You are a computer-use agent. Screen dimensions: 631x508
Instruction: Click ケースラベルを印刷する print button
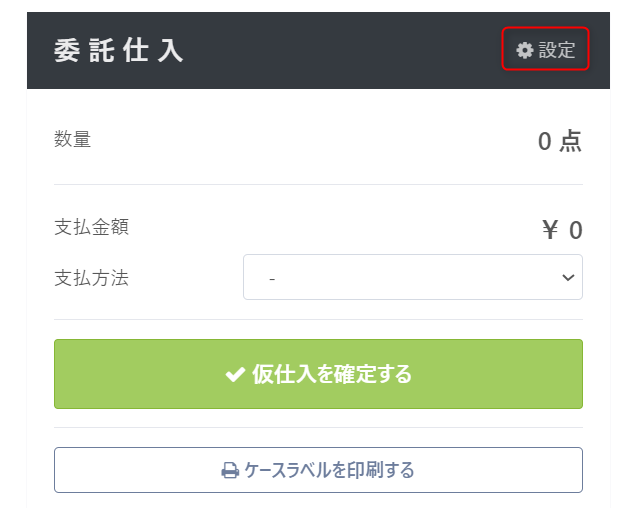[318, 470]
